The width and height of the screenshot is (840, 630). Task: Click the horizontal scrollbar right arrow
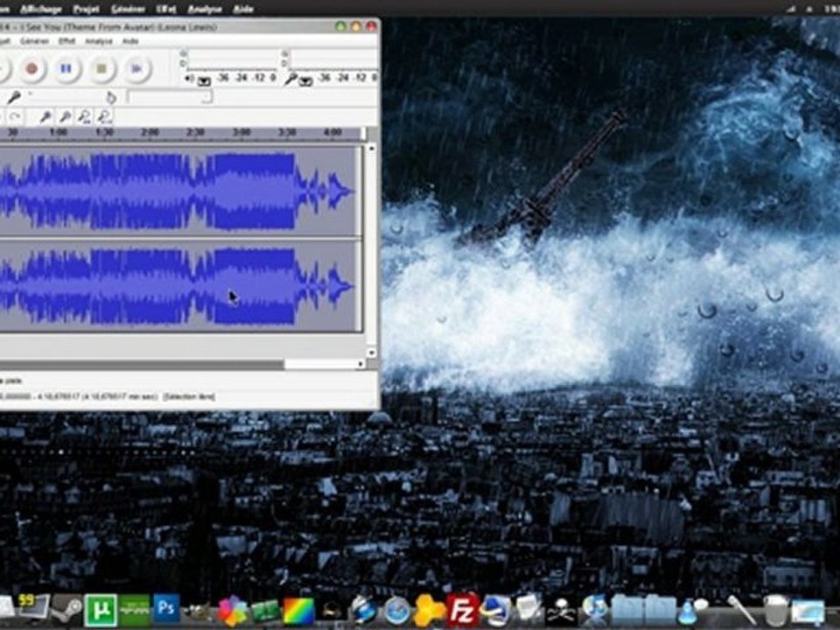tap(360, 364)
